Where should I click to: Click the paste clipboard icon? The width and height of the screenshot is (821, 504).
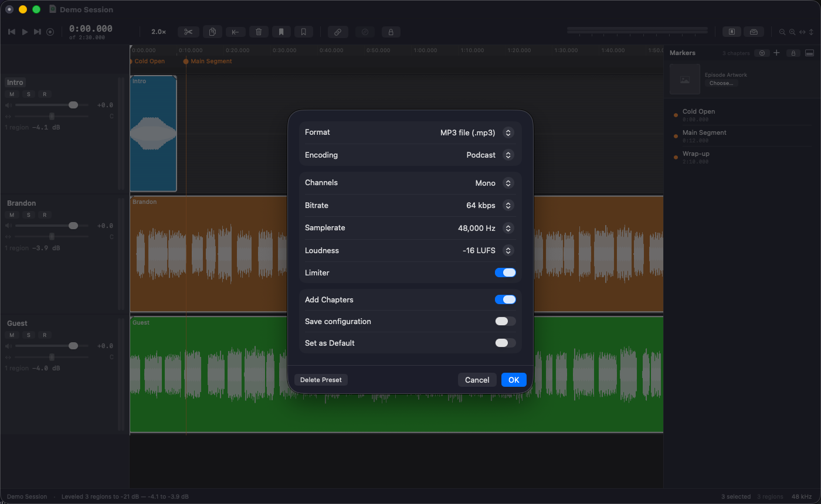point(213,32)
